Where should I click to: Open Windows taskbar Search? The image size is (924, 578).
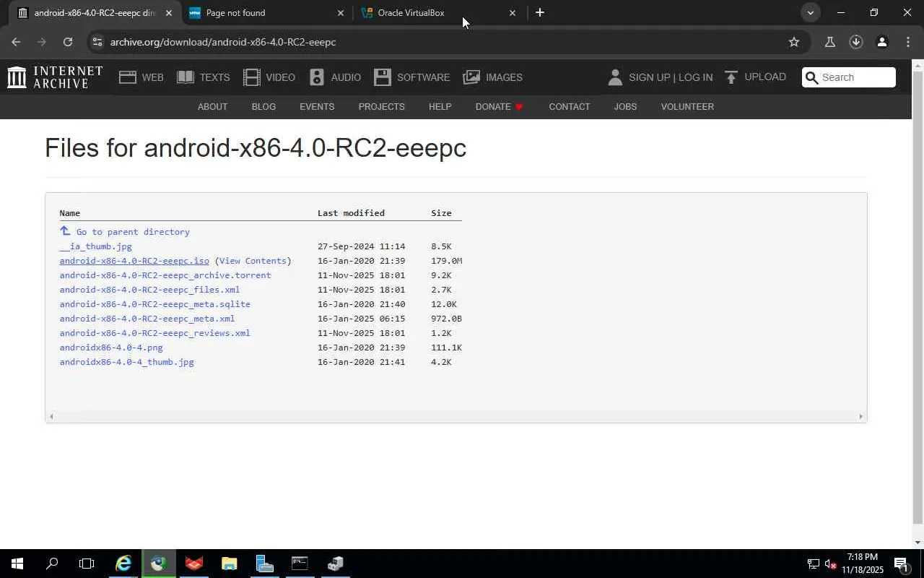[52, 564]
